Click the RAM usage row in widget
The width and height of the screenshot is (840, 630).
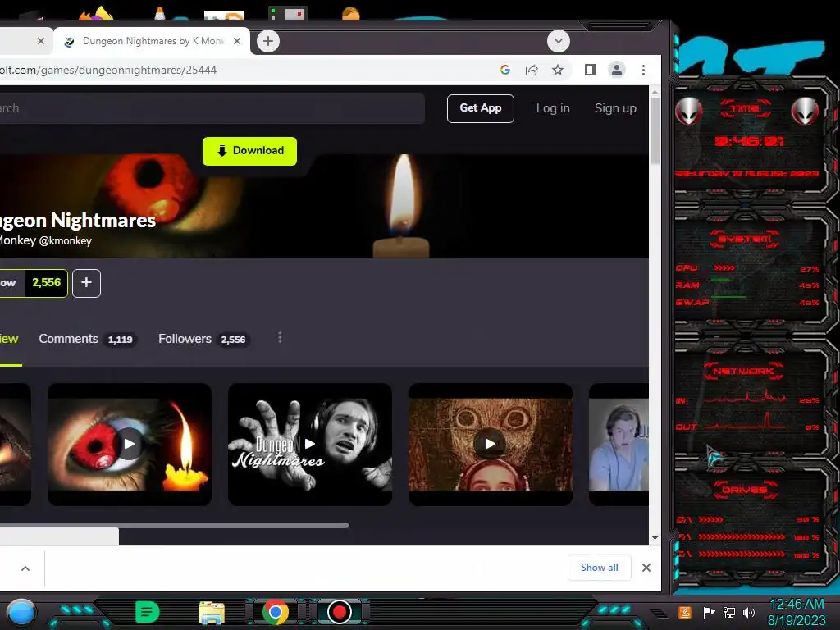tap(748, 285)
